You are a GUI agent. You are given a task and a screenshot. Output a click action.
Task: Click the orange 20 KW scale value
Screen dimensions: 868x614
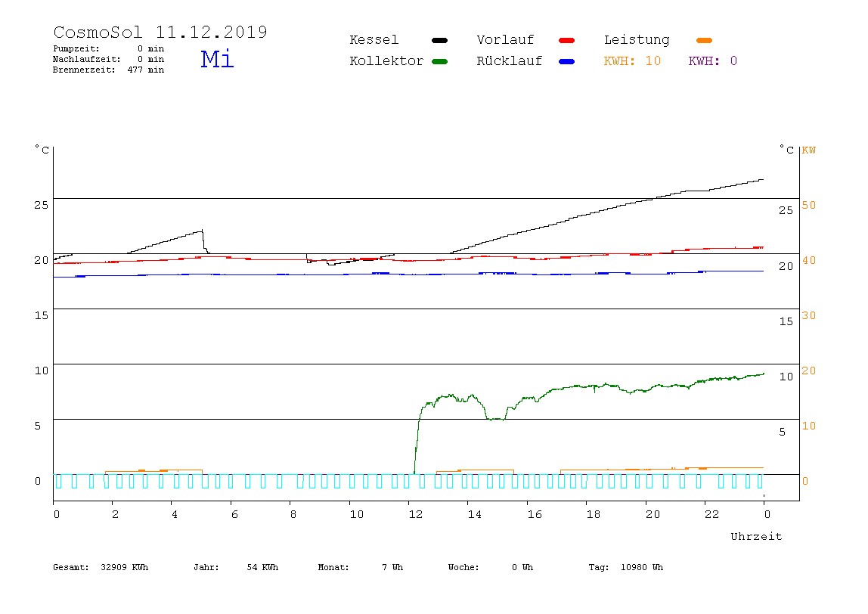(x=809, y=371)
